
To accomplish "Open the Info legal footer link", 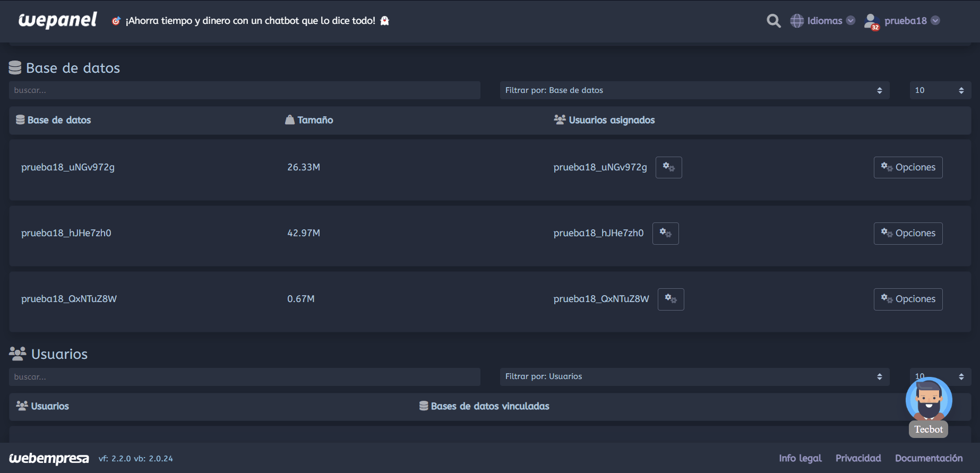I will coord(800,458).
